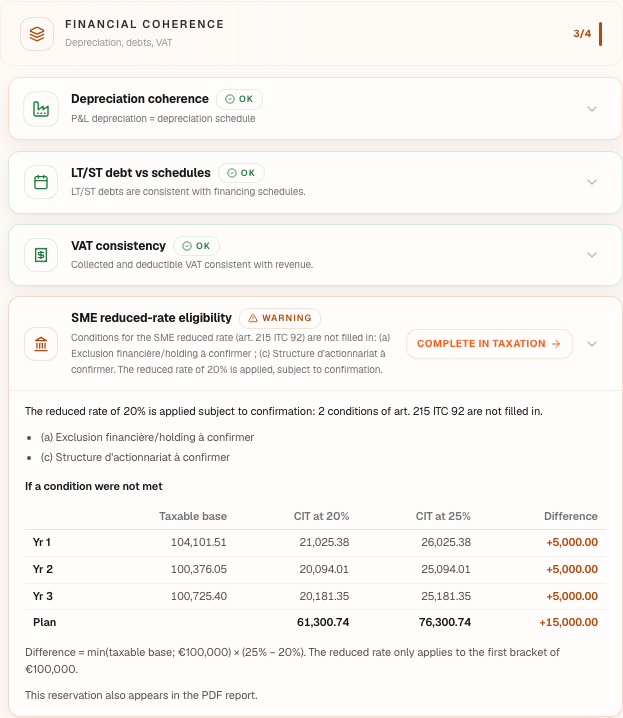The height and width of the screenshot is (718, 623).
Task: Click the OK badge on VAT consistency
Action: point(196,246)
